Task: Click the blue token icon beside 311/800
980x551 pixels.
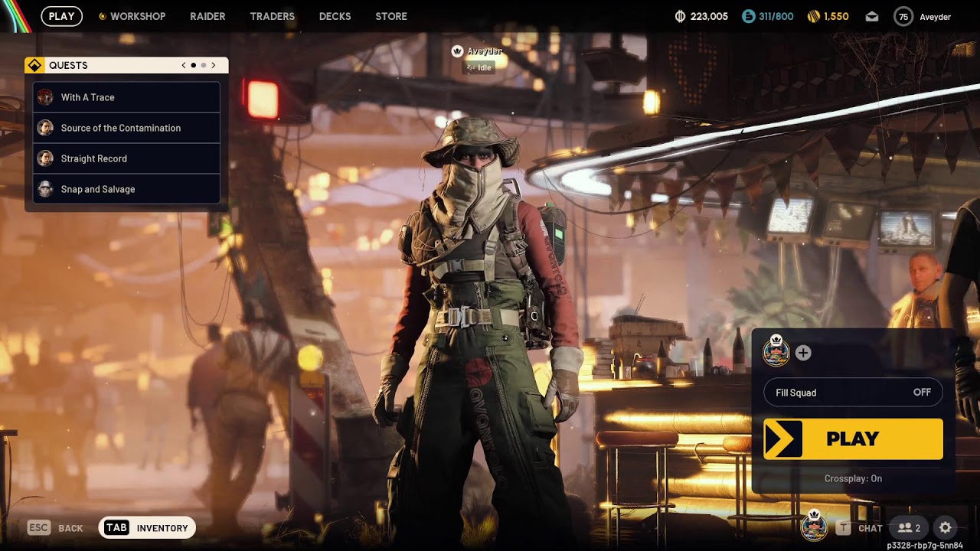Action: pos(748,16)
